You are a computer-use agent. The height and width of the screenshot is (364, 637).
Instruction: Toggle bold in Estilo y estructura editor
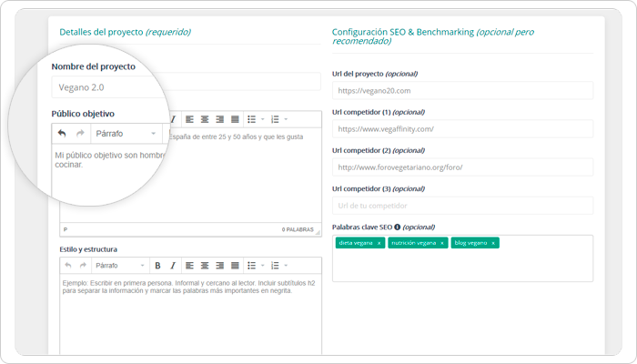tap(157, 266)
